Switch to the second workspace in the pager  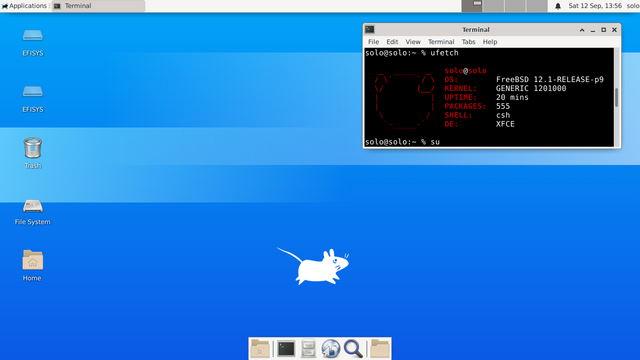click(493, 6)
